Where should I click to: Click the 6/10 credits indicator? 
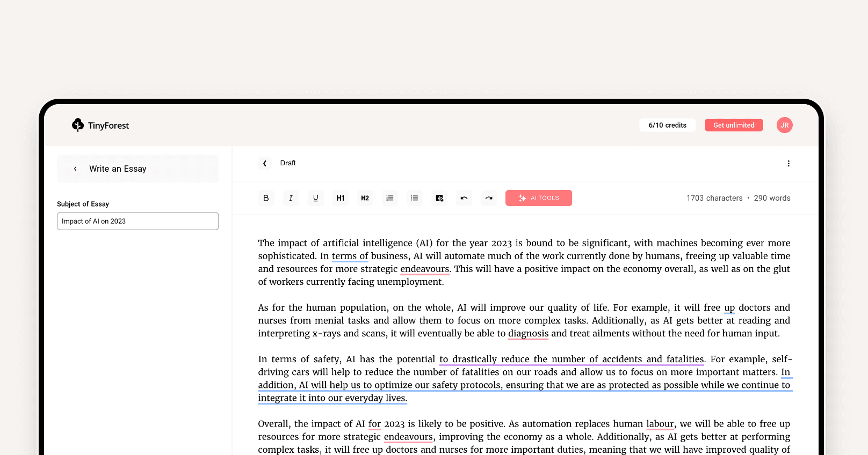[x=667, y=125]
